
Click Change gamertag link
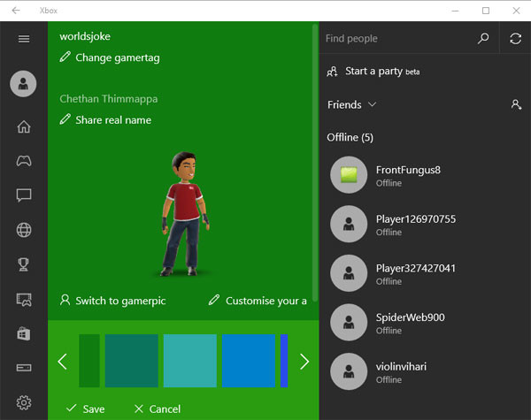[x=117, y=57]
